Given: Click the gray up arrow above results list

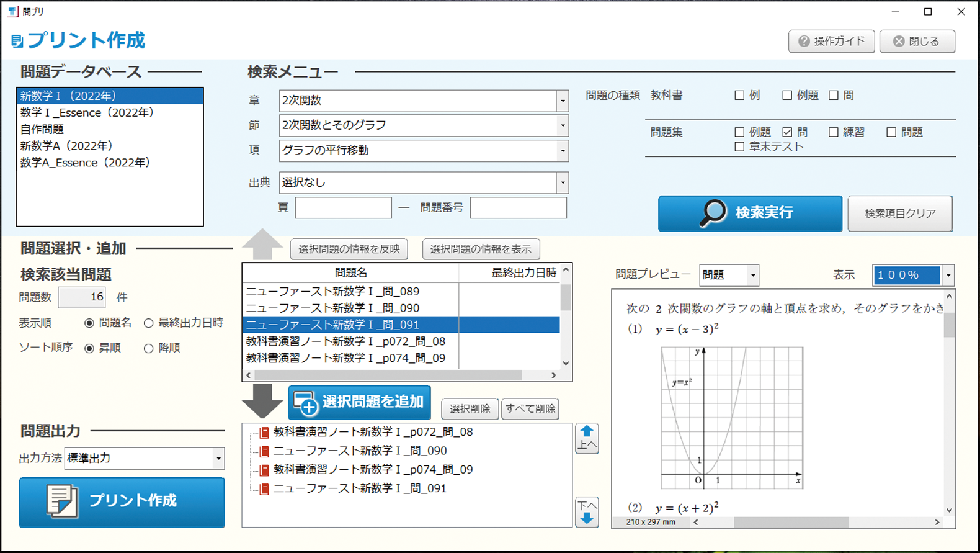Looking at the screenshot, I should click(x=262, y=245).
